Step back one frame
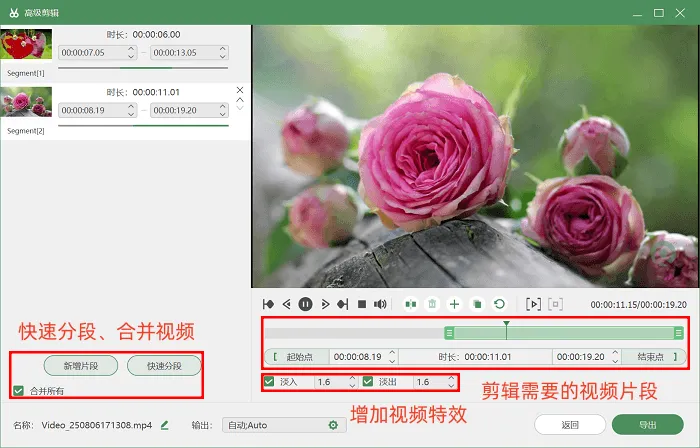700x448 pixels. pyautogui.click(x=287, y=304)
